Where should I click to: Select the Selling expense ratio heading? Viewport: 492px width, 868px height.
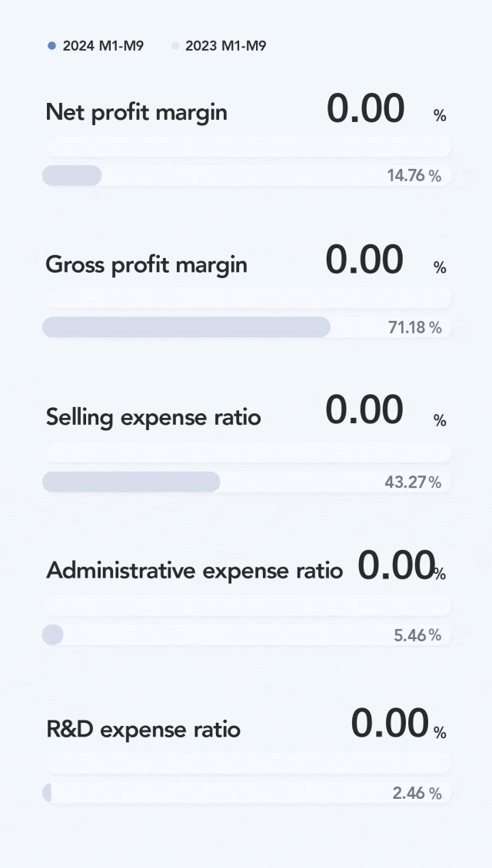[x=154, y=417]
